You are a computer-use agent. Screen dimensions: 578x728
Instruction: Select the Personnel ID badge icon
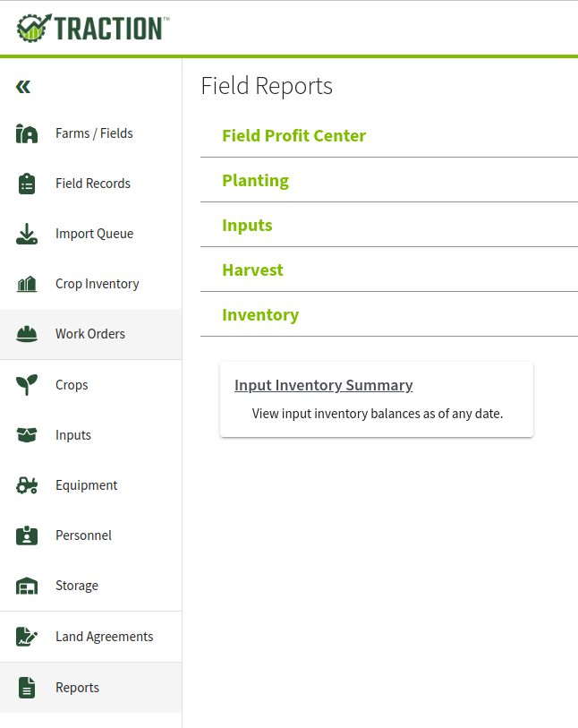[x=27, y=535]
